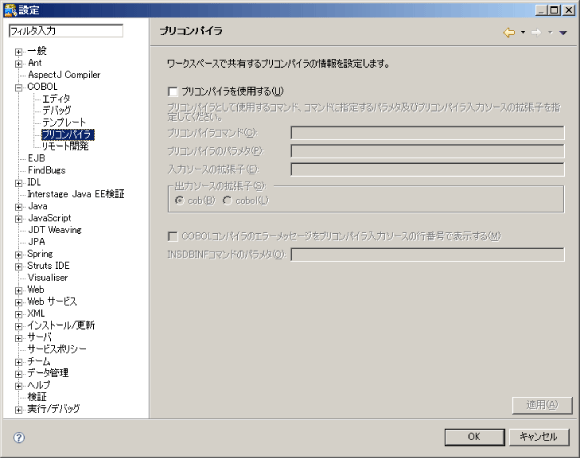Image resolution: width=580 pixels, height=458 pixels.
Task: Expand the Spring tree node
Action: point(18,254)
